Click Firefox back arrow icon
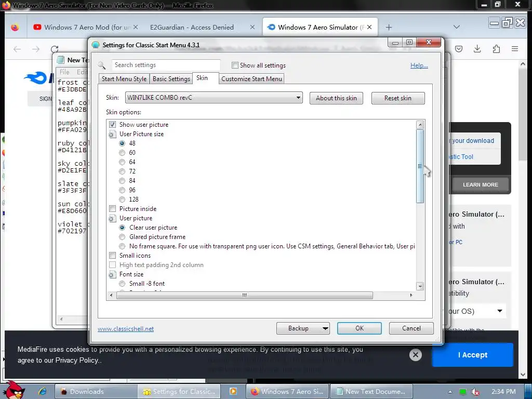 17,49
